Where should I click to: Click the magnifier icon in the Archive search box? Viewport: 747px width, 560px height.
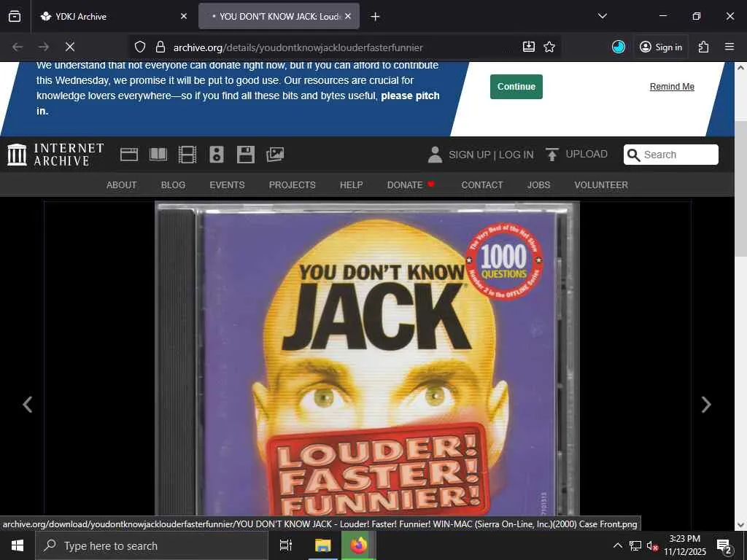pyautogui.click(x=634, y=155)
